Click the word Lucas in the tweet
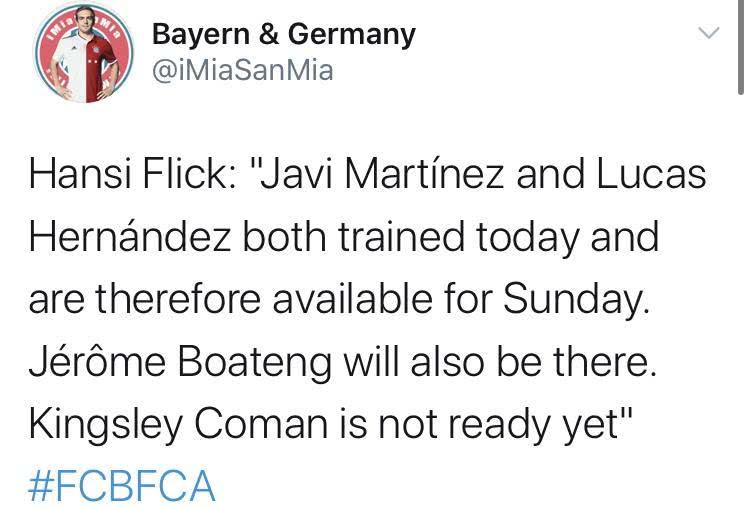Viewport: 750px width, 509px height. point(651,173)
